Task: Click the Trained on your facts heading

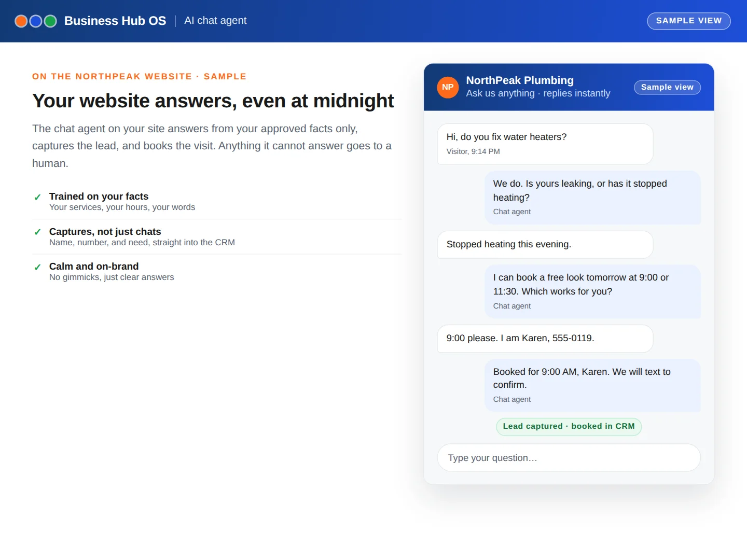Action: [99, 197]
